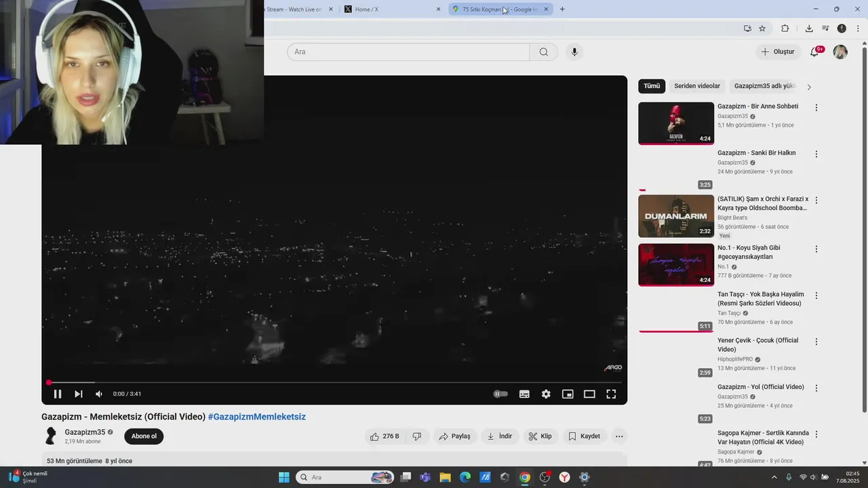The height and width of the screenshot is (488, 868).
Task: Open Chrome downloads icon
Action: pyautogui.click(x=809, y=28)
